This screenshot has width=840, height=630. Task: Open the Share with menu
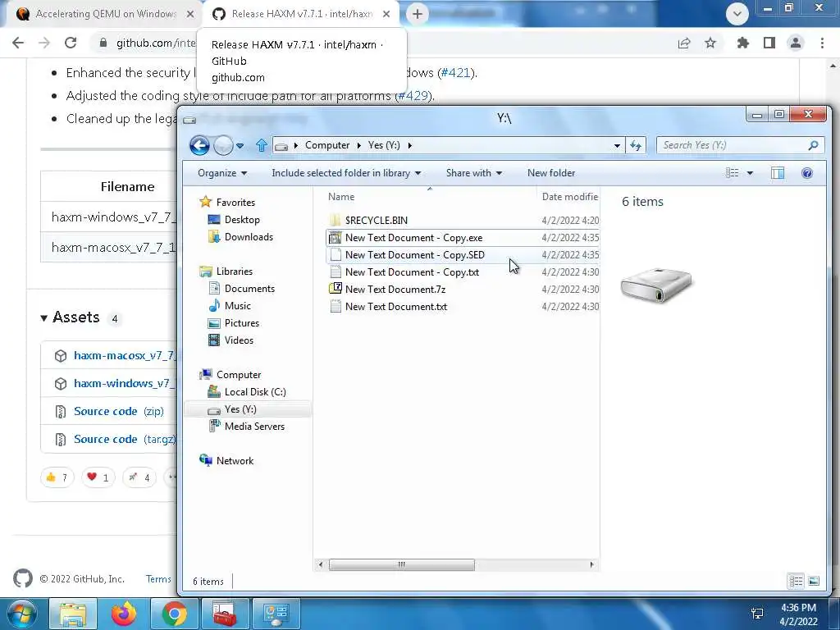click(474, 173)
